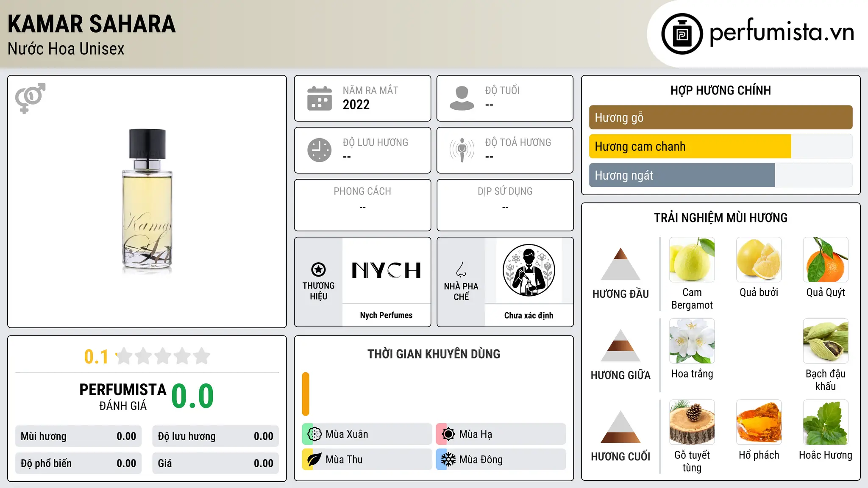This screenshot has height=488, width=868.
Task: Click the sillage icon beside Độ toả hương
Action: [x=462, y=150]
